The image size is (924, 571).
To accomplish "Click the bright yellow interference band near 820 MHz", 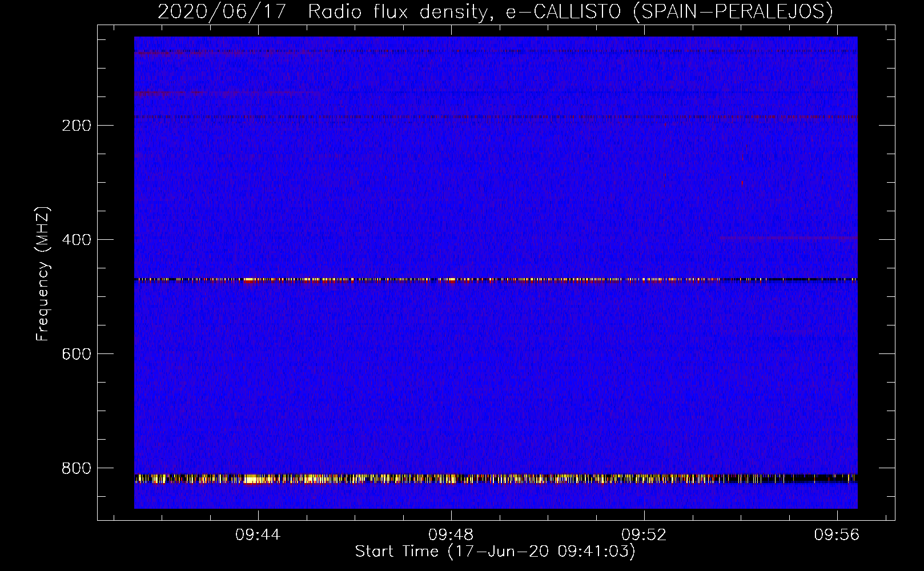I will pos(496,478).
